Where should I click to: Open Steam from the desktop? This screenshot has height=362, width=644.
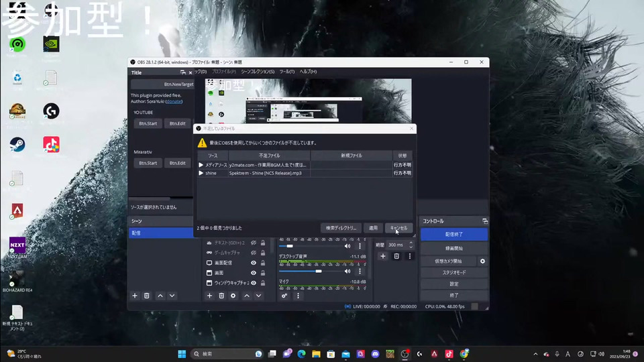(x=17, y=145)
